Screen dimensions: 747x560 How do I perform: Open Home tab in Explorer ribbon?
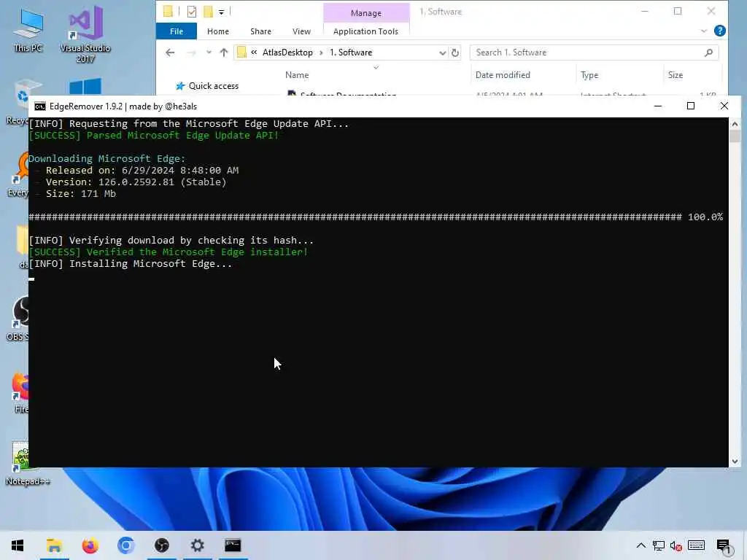click(x=217, y=31)
